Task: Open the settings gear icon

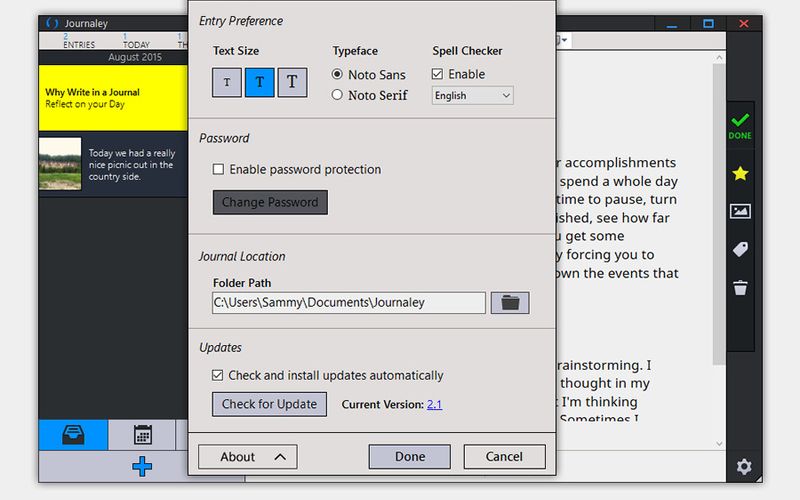Action: (744, 466)
